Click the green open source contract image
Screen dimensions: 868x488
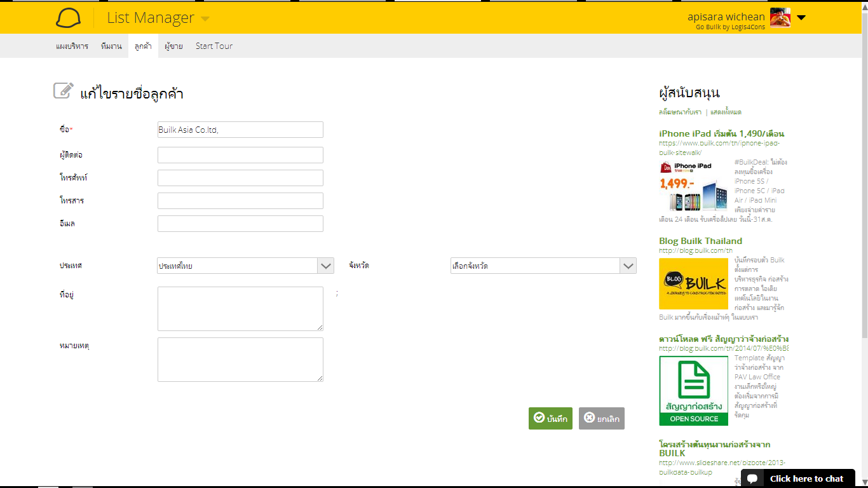tap(693, 390)
